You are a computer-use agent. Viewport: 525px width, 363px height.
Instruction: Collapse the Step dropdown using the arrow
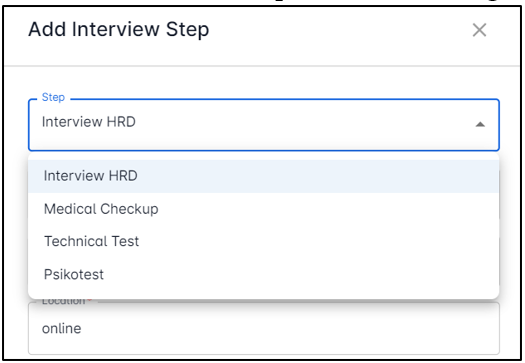pyautogui.click(x=480, y=124)
